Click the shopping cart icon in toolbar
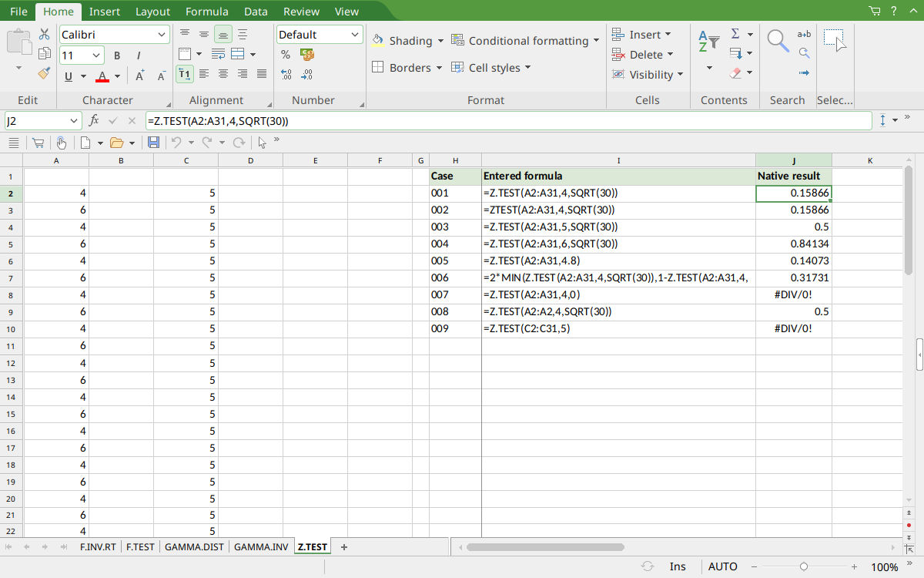924x578 pixels. pyautogui.click(x=38, y=143)
